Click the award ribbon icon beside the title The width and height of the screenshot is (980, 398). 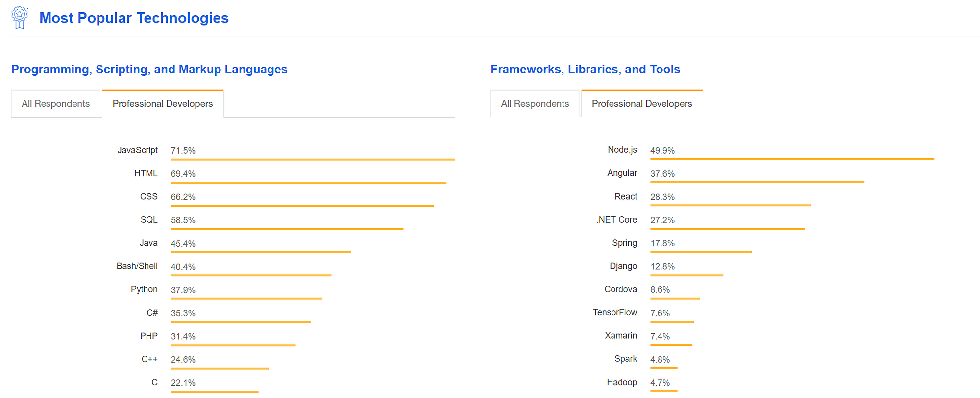[x=20, y=18]
